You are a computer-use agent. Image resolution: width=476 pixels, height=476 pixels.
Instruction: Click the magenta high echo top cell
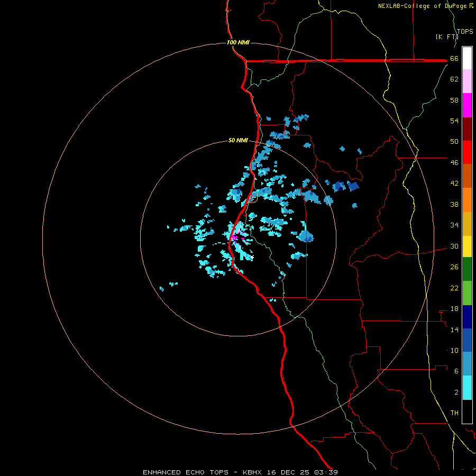235,238
